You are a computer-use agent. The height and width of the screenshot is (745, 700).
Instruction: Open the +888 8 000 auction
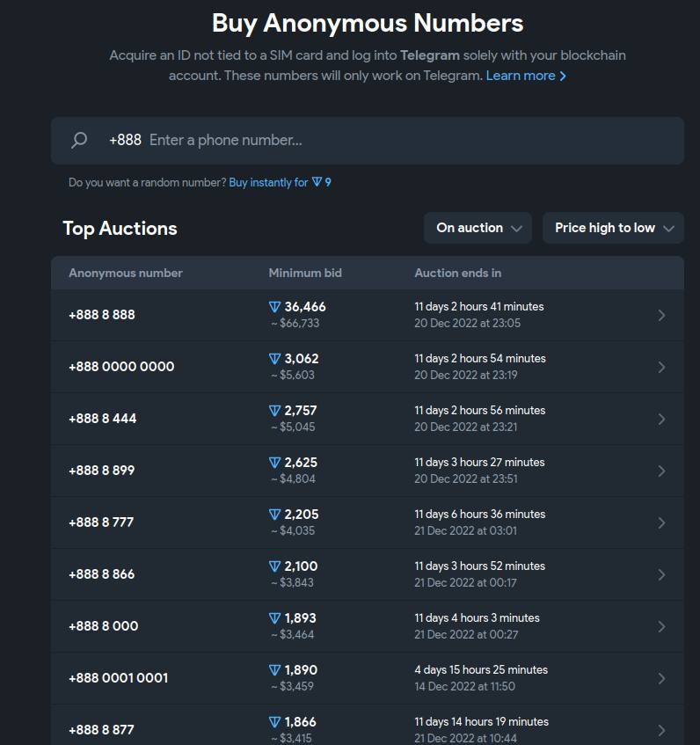(368, 626)
